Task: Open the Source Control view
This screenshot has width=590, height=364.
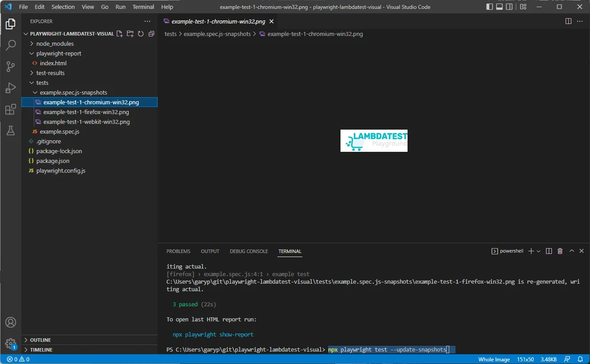Action: [x=11, y=67]
